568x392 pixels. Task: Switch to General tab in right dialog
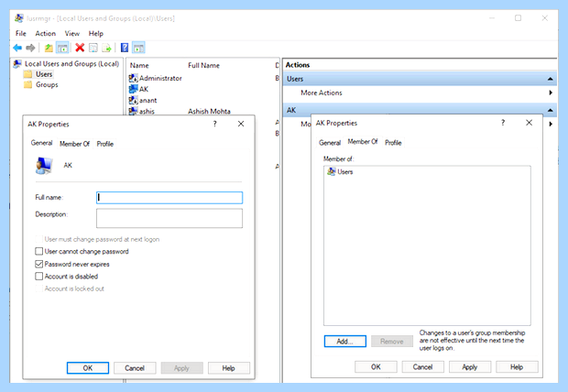coord(330,143)
